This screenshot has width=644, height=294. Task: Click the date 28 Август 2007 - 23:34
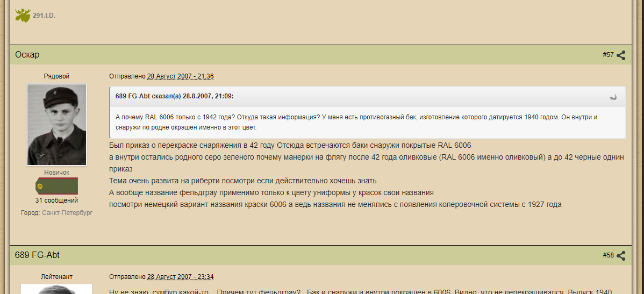point(180,277)
